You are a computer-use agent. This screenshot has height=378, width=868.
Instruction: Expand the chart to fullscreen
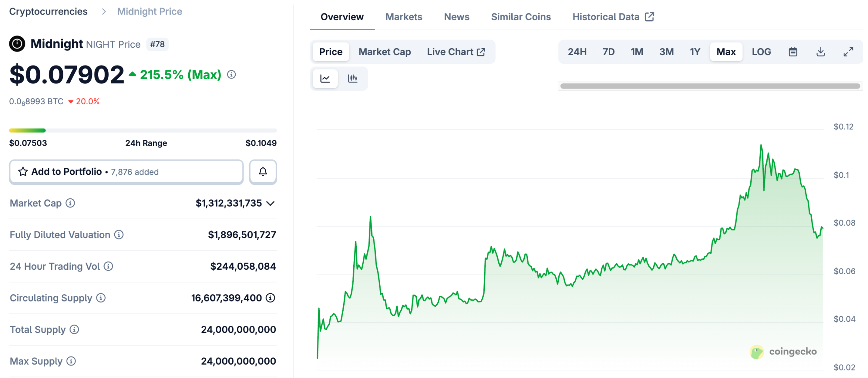click(848, 52)
